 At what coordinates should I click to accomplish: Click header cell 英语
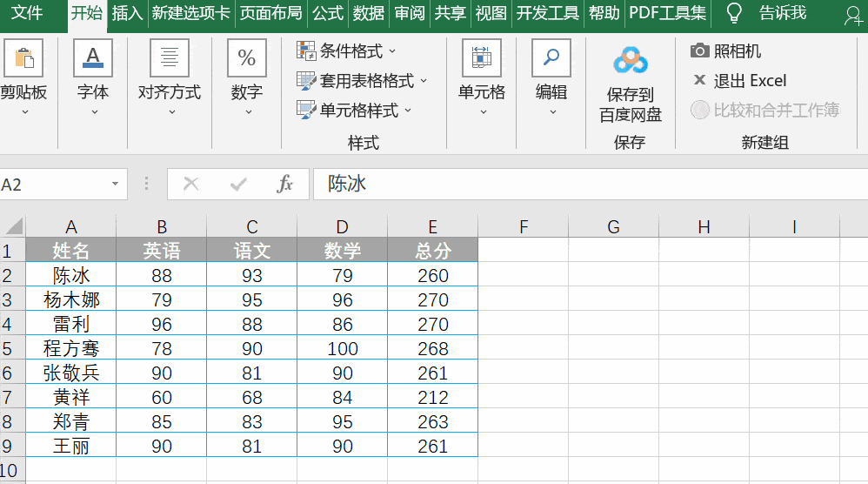pyautogui.click(x=162, y=251)
